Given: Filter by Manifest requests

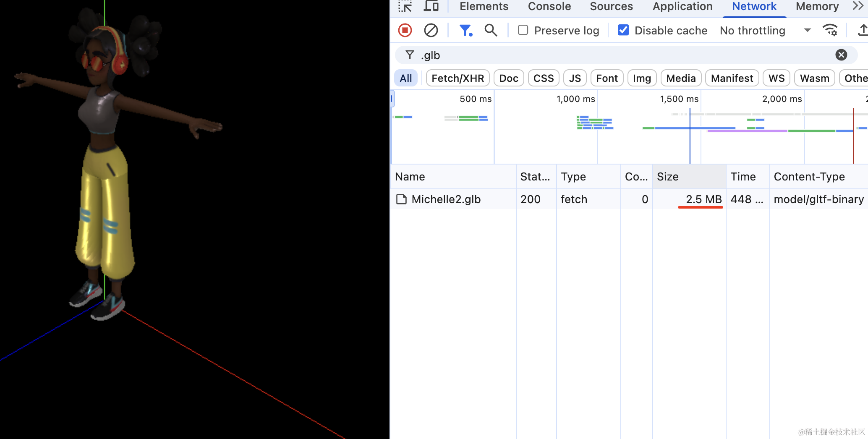Looking at the screenshot, I should (732, 78).
